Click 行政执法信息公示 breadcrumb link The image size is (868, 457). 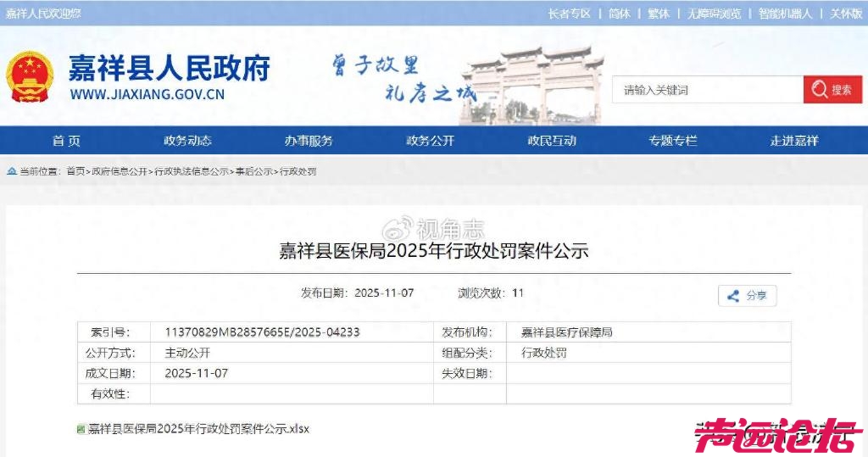(x=192, y=172)
